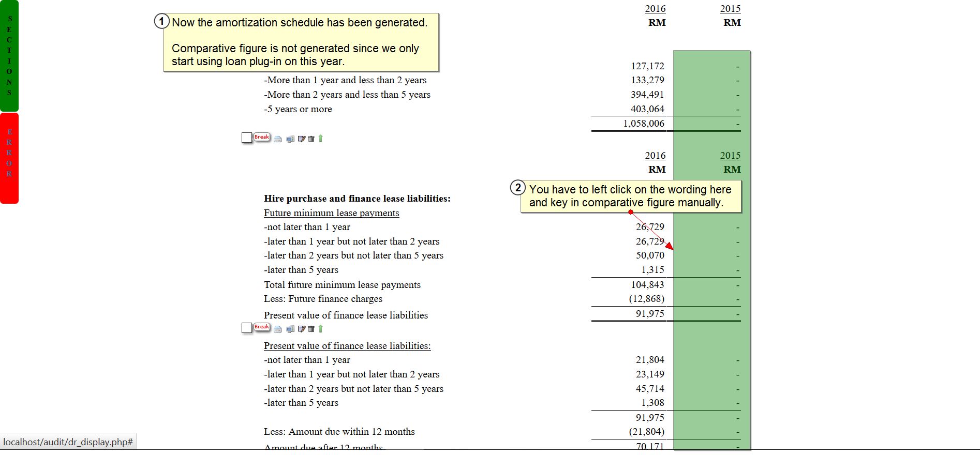Click the trash icon below the 1,058,006 total

pos(311,139)
